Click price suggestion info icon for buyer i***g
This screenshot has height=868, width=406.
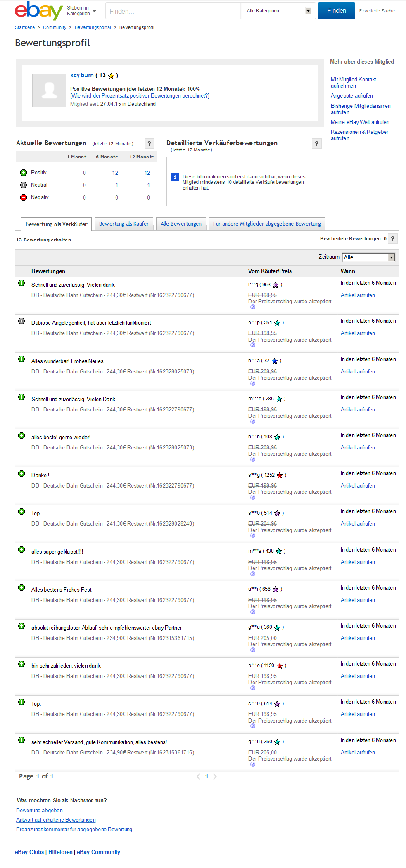pyautogui.click(x=253, y=307)
